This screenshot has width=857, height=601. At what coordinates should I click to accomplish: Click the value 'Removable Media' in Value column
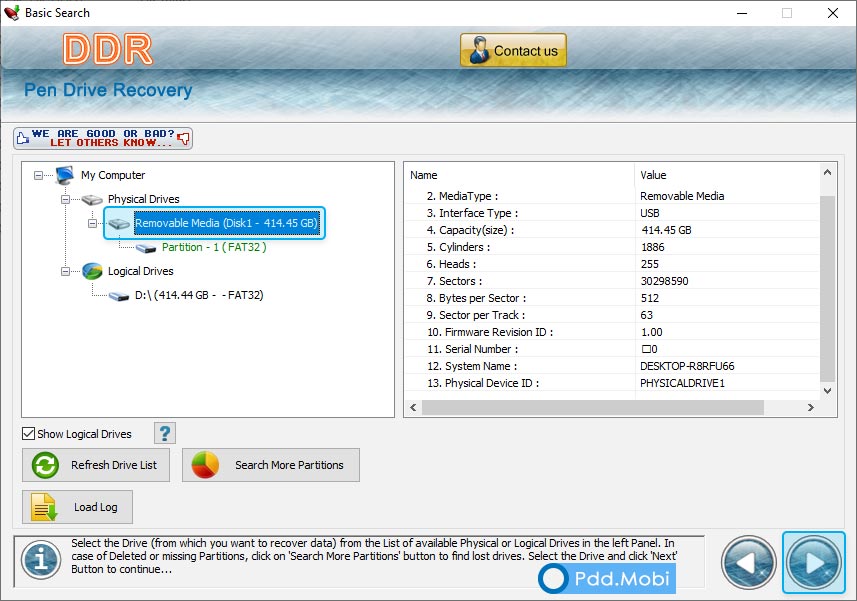(x=682, y=196)
